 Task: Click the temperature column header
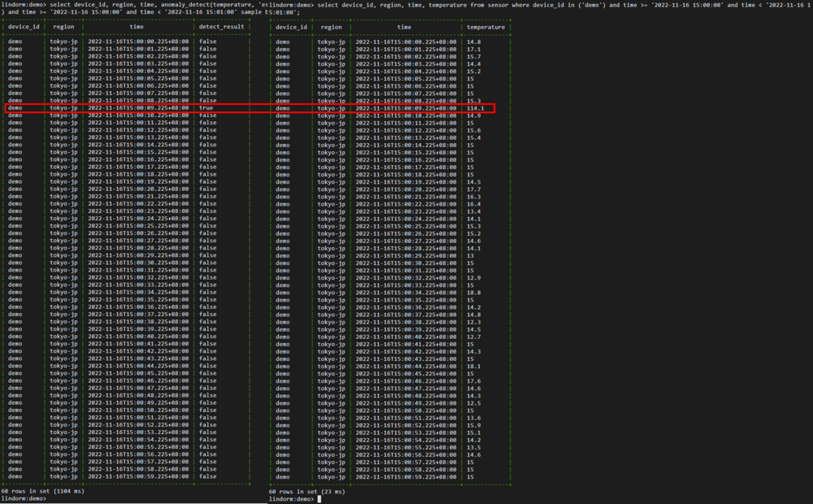[485, 27]
